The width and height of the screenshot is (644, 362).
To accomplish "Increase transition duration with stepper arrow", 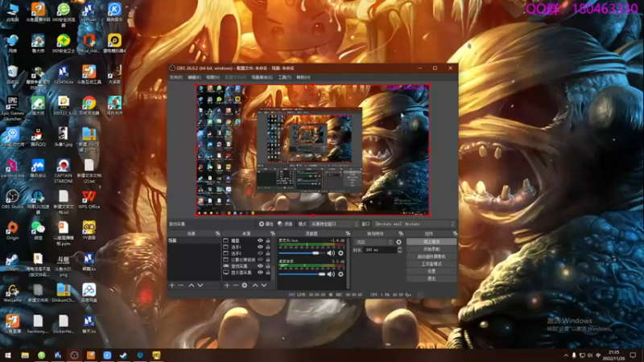I will pos(399,249).
